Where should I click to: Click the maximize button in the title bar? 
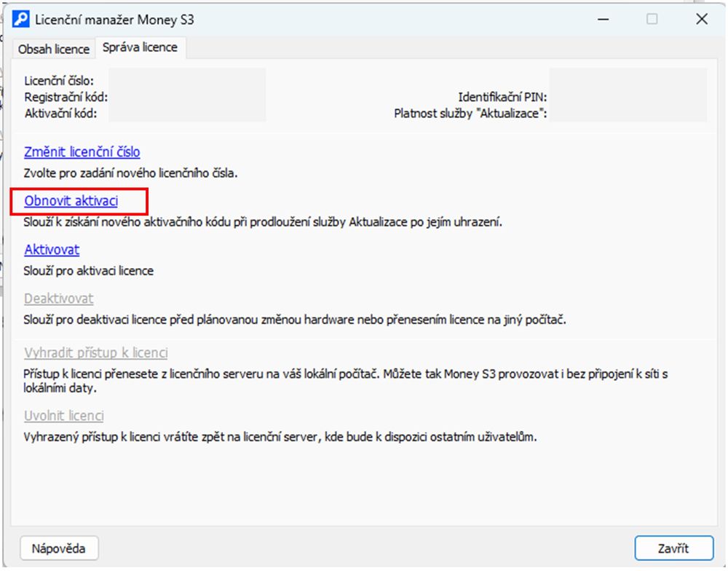coord(652,20)
